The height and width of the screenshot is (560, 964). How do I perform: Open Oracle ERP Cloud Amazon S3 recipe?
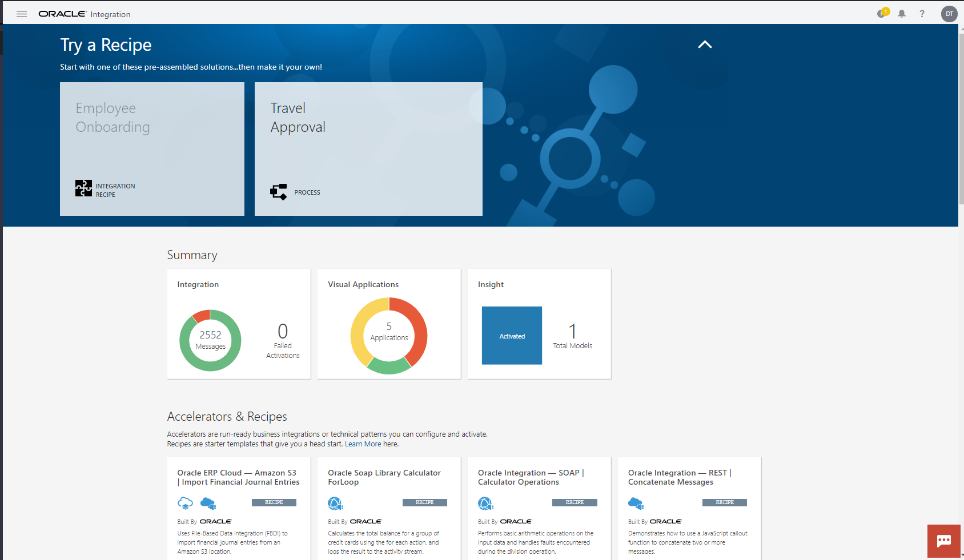238,477
